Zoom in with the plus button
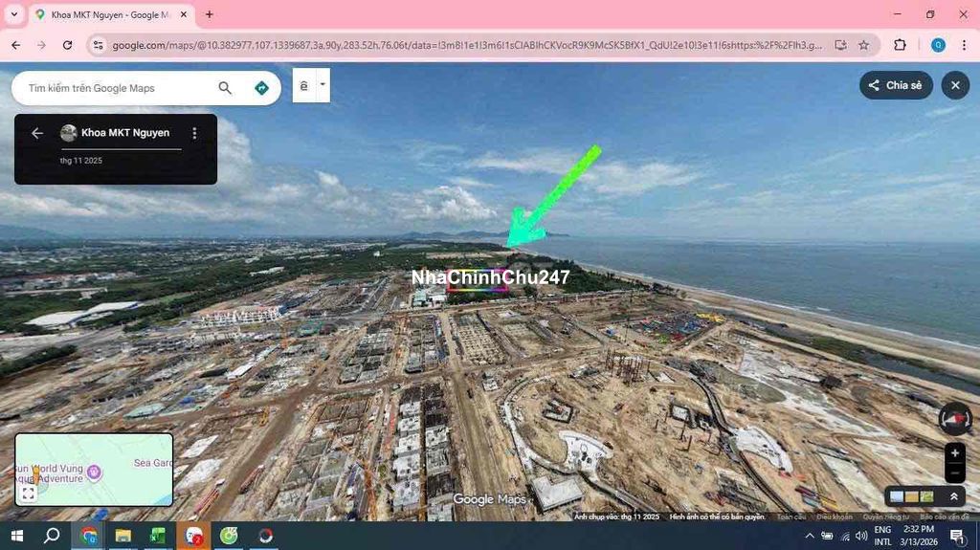This screenshot has height=550, width=980. (954, 453)
